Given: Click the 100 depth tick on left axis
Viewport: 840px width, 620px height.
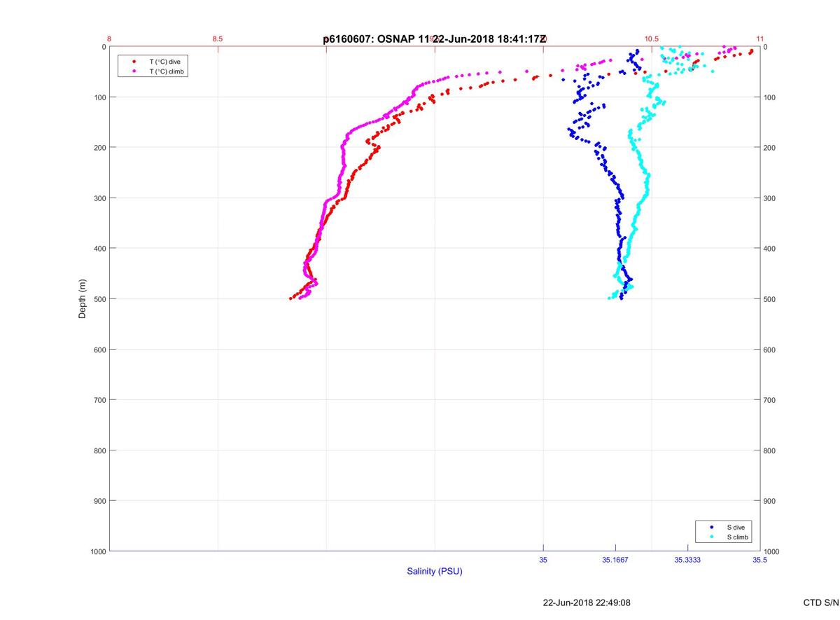Looking at the screenshot, I should point(99,97).
